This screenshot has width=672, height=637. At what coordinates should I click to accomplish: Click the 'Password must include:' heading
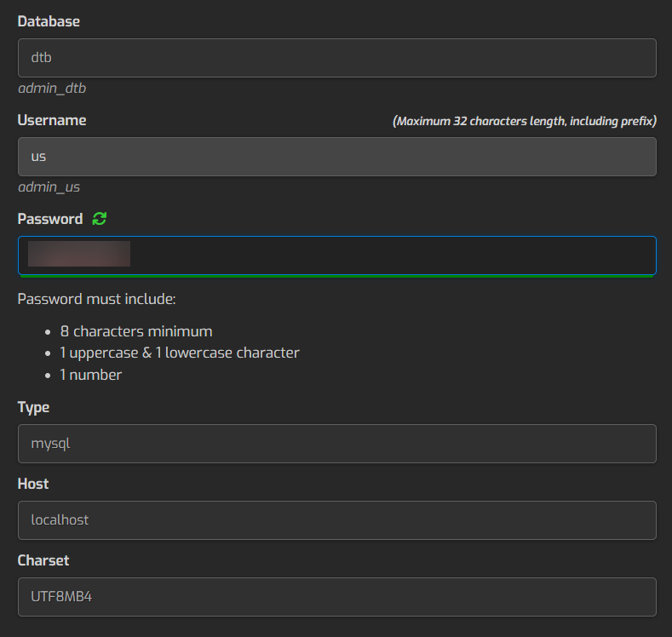96,300
